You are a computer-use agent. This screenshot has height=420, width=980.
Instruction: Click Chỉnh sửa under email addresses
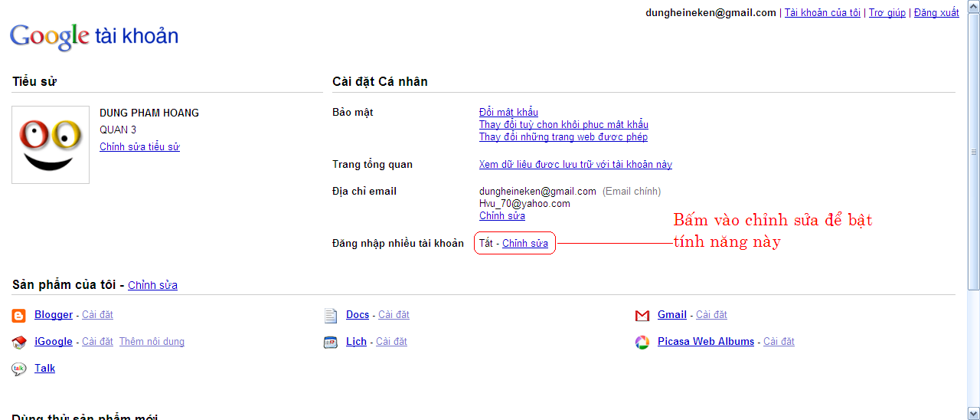502,215
